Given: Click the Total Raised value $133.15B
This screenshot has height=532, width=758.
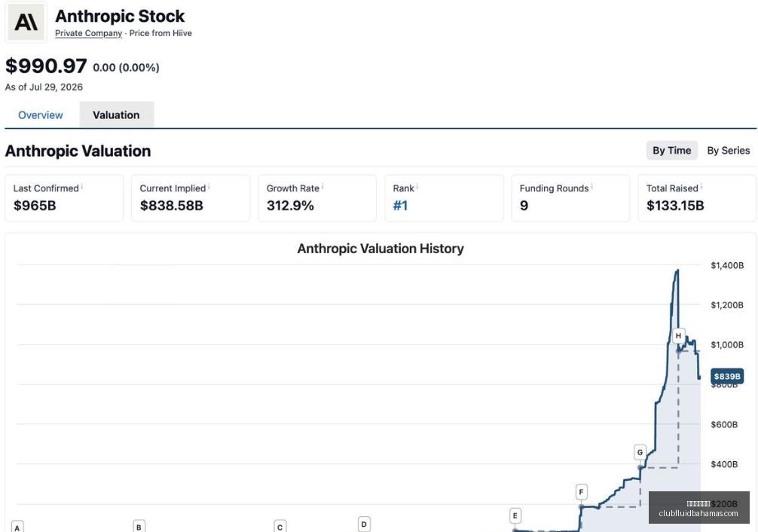Looking at the screenshot, I should tap(675, 206).
